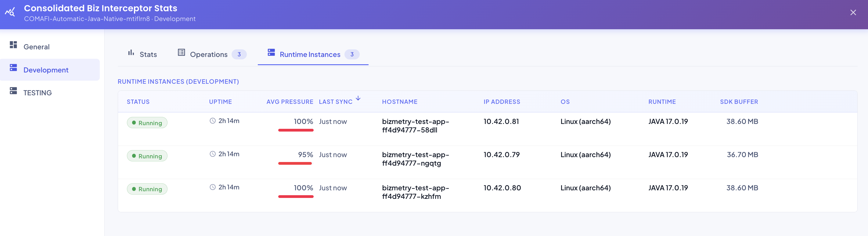Close the Consolidated Biz Interceptor Stats dialog
Image resolution: width=868 pixels, height=236 pixels.
[x=853, y=12]
